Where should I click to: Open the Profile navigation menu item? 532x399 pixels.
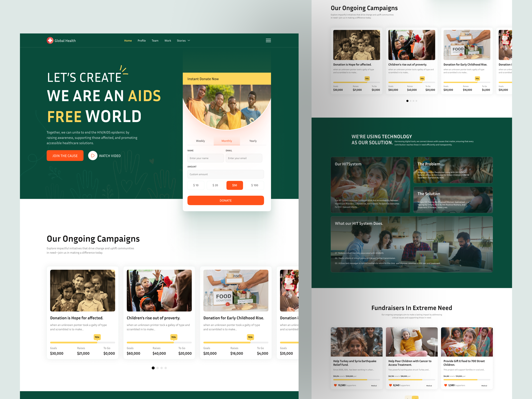pyautogui.click(x=142, y=40)
